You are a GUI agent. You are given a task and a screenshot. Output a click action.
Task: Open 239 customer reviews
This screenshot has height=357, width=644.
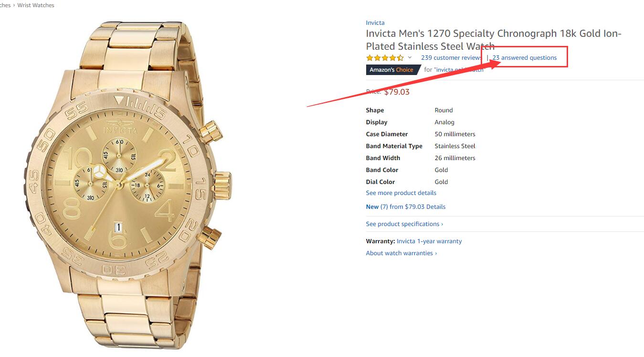451,58
